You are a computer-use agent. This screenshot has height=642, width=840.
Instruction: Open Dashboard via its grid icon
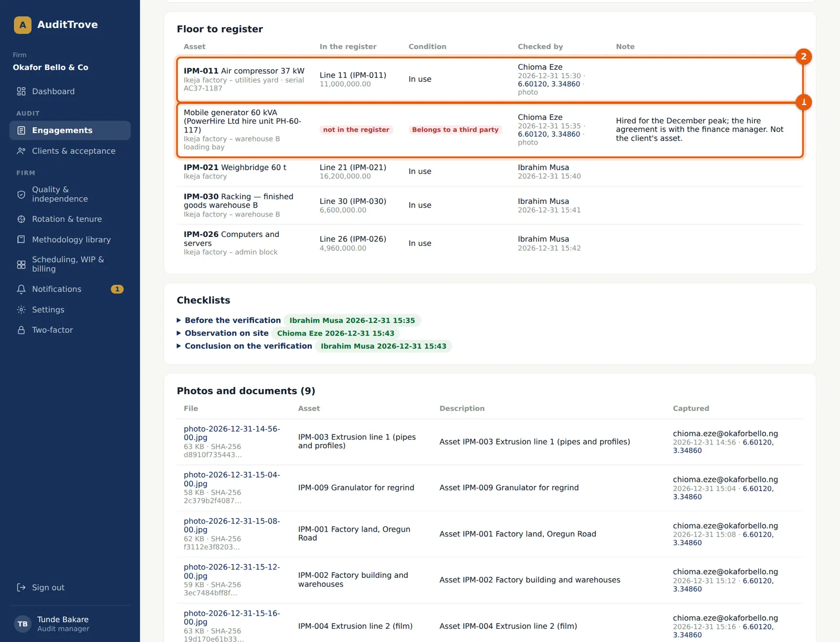coord(21,91)
